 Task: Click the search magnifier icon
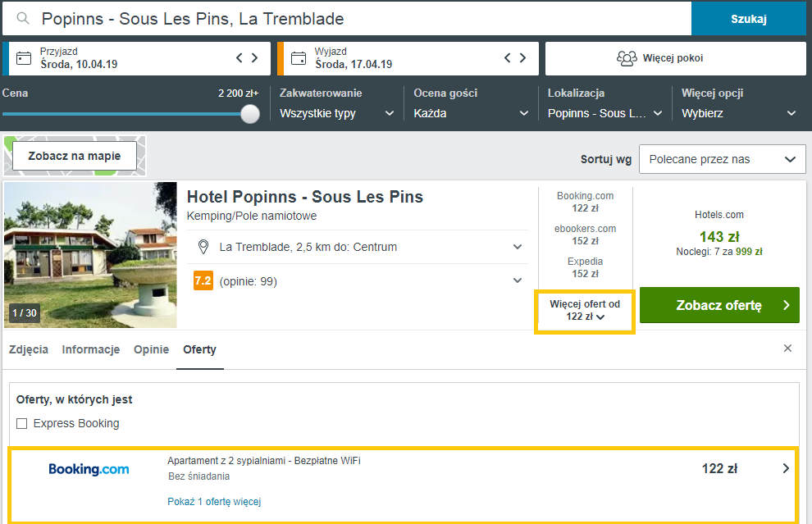[23, 18]
